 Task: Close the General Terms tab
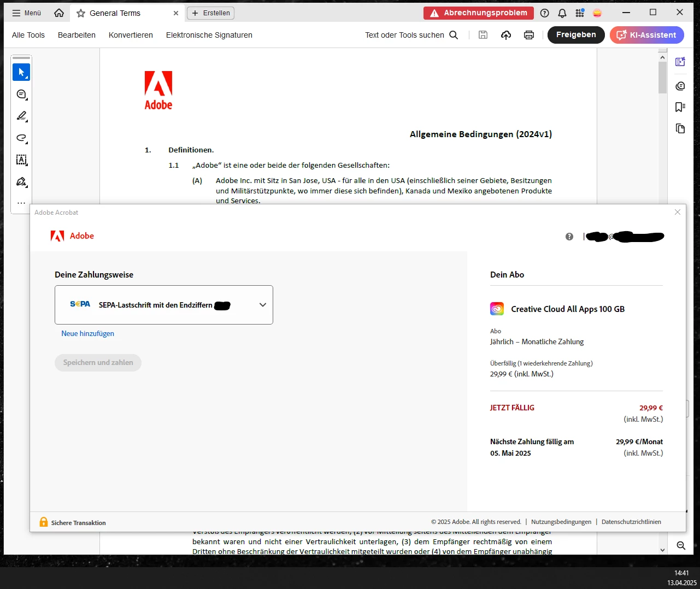[x=176, y=13]
